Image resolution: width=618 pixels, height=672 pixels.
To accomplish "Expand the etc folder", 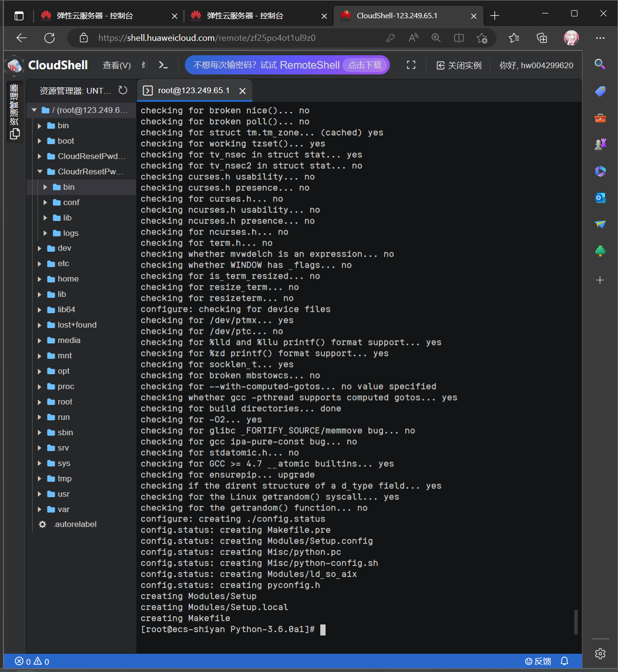I will 63,263.
